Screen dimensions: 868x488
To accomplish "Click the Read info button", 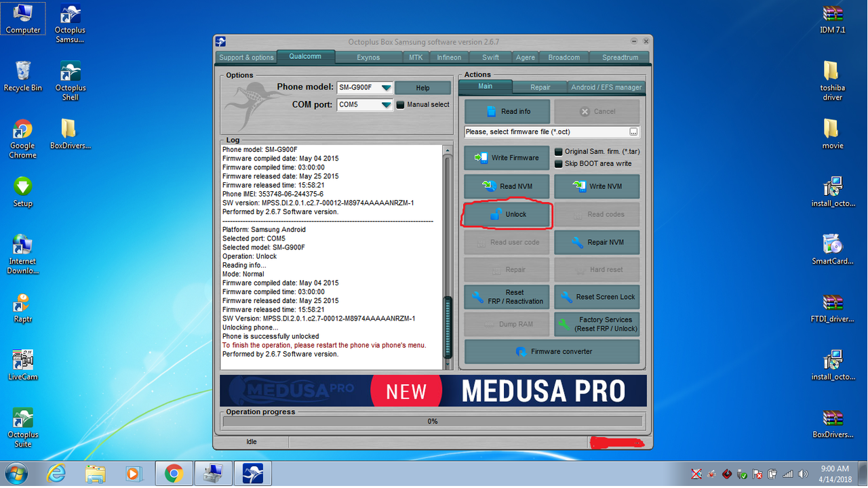I will pyautogui.click(x=507, y=111).
